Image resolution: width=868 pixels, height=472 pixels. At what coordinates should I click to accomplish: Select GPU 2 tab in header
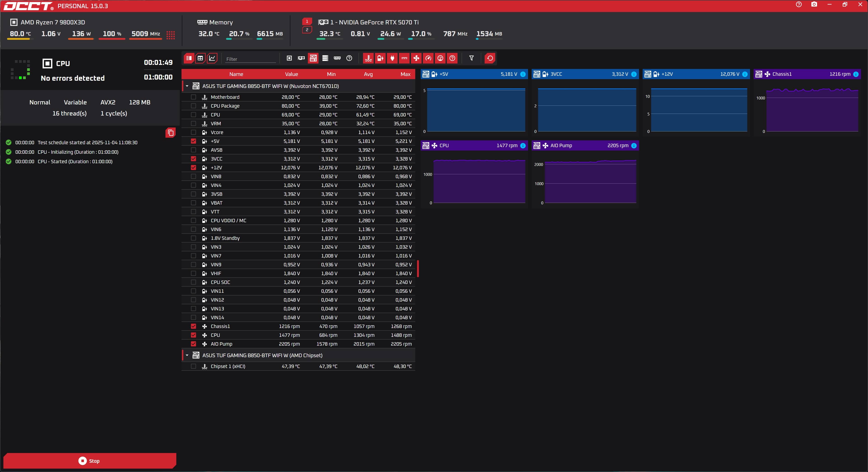[307, 30]
